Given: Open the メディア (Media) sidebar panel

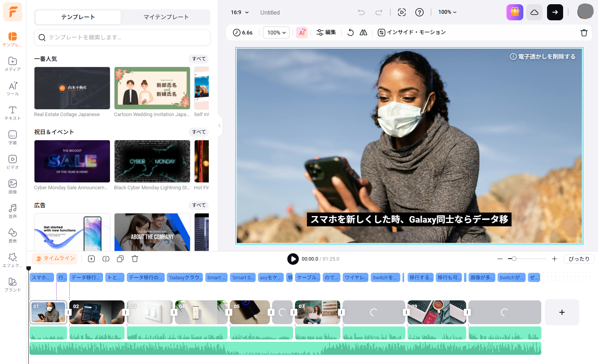Looking at the screenshot, I should click(13, 64).
